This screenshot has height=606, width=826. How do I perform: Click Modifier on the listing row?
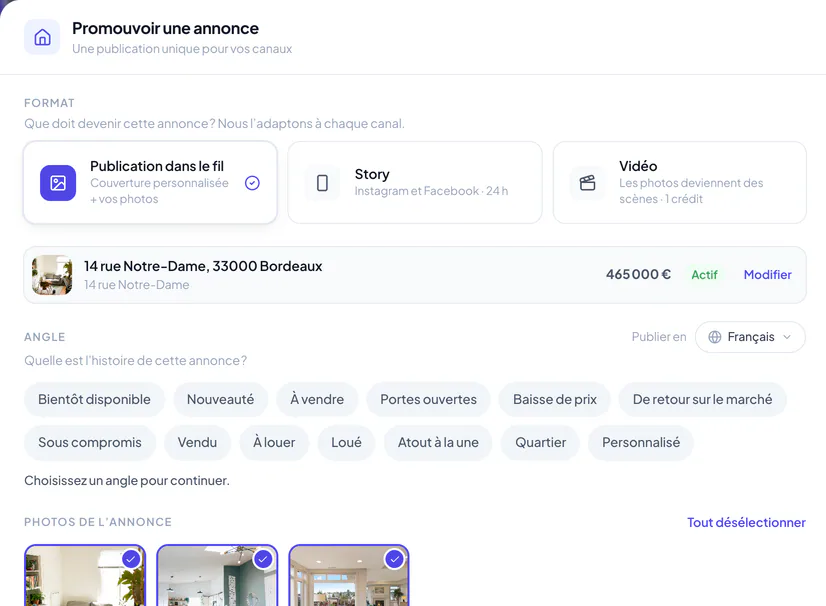pyautogui.click(x=768, y=275)
